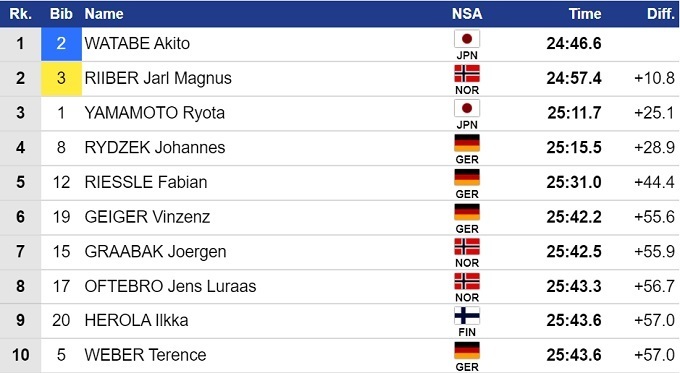Click Finland flag next to HEROLA Ilkka

point(467,315)
